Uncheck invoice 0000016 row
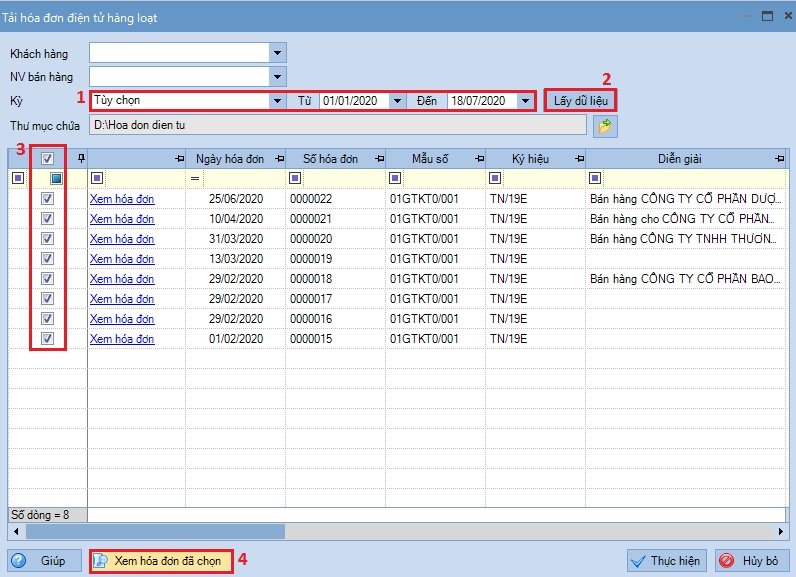The height and width of the screenshot is (577, 796). click(x=47, y=319)
